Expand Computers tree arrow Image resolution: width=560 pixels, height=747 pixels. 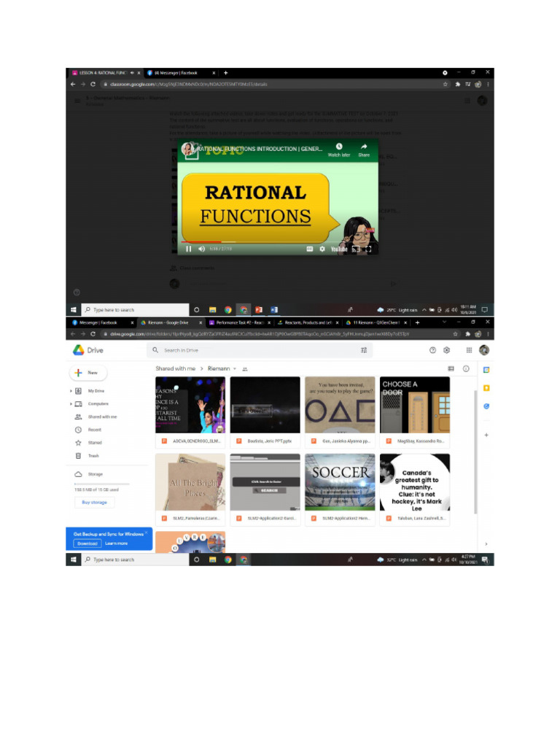pos(71,404)
